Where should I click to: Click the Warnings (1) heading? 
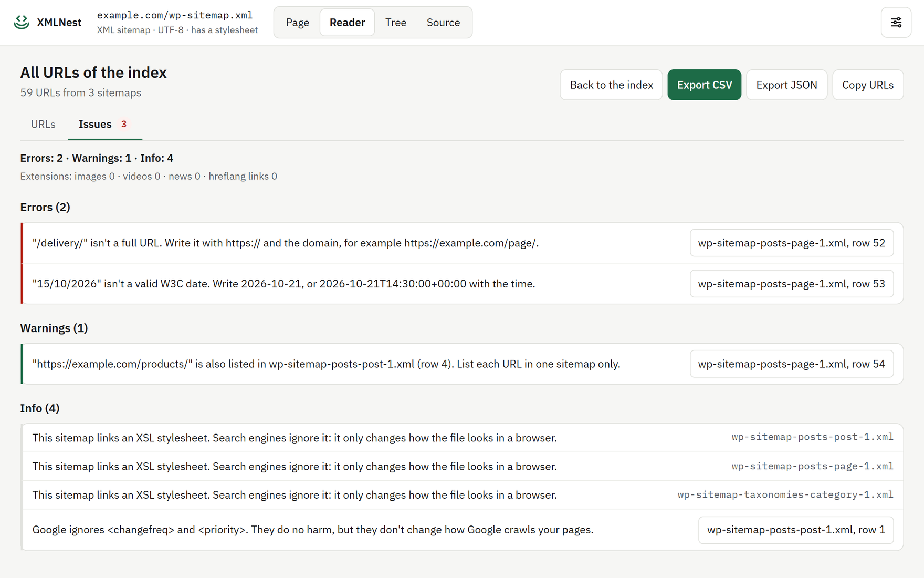point(54,328)
